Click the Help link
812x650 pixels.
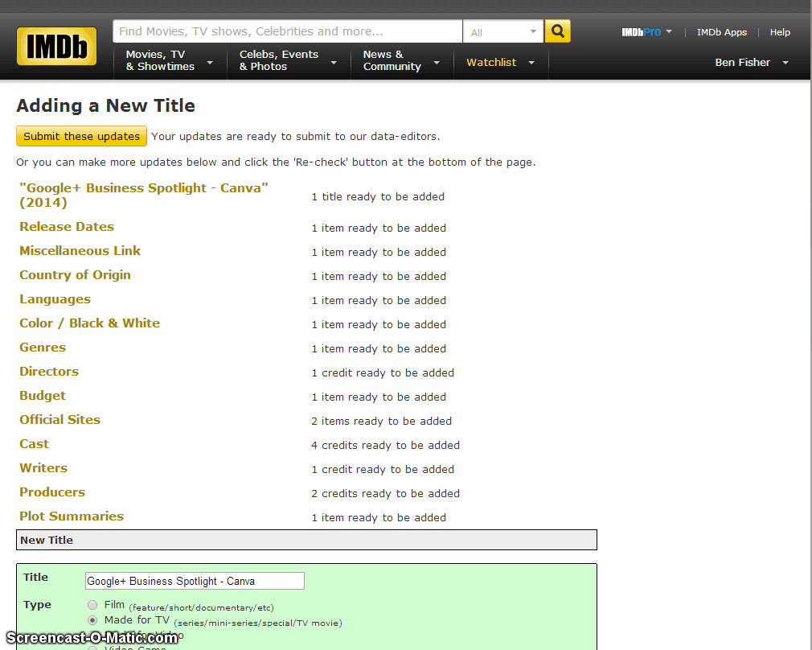pyautogui.click(x=780, y=32)
